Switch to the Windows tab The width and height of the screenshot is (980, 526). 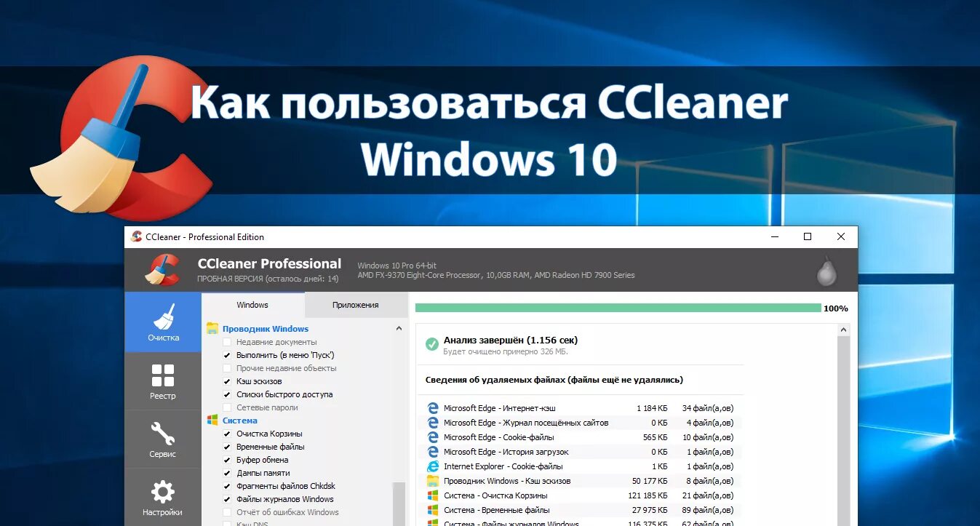coord(252,305)
